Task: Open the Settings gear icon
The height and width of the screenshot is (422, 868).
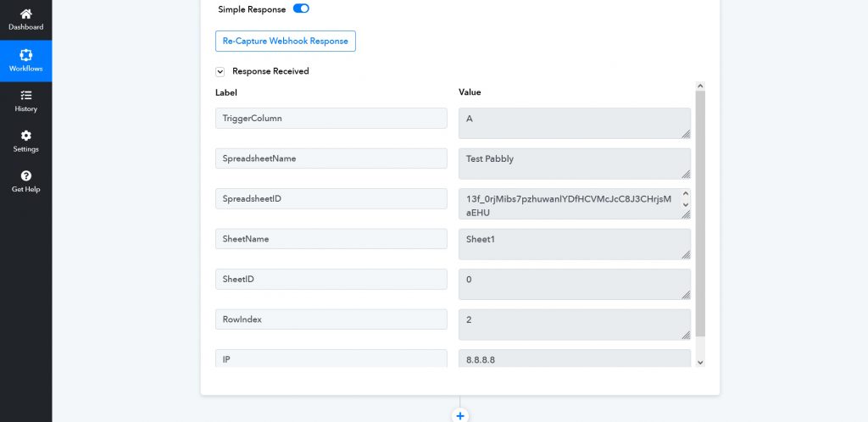Action: (25, 136)
